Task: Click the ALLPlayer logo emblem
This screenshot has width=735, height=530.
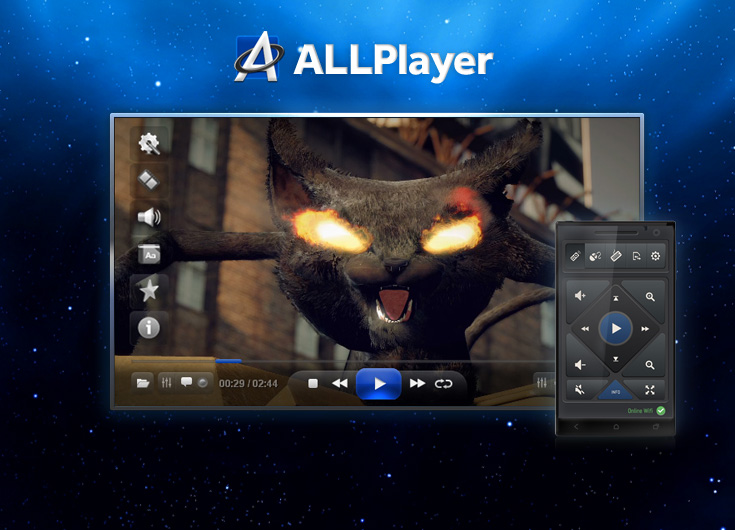Action: point(258,57)
